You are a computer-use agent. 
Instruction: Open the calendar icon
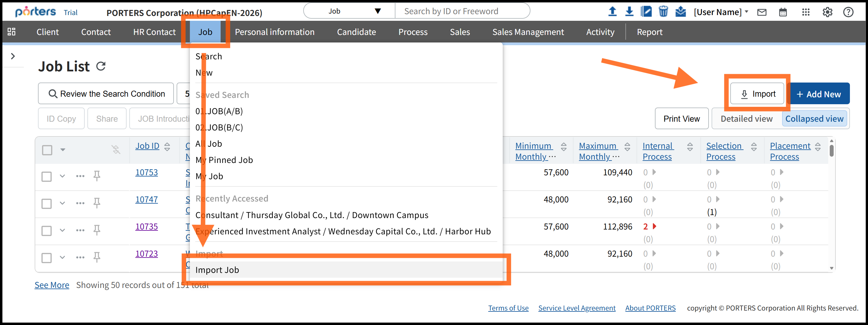[x=783, y=12]
